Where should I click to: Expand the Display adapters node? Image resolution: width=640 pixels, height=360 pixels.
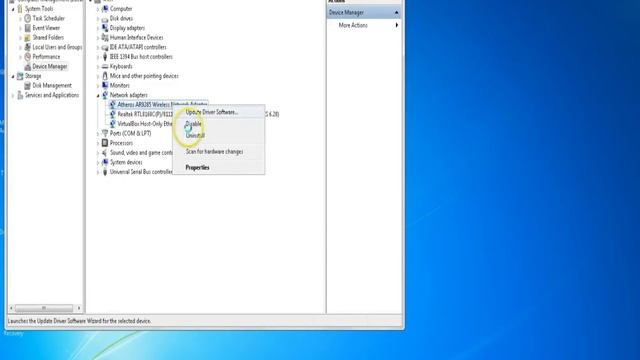pyautogui.click(x=98, y=28)
